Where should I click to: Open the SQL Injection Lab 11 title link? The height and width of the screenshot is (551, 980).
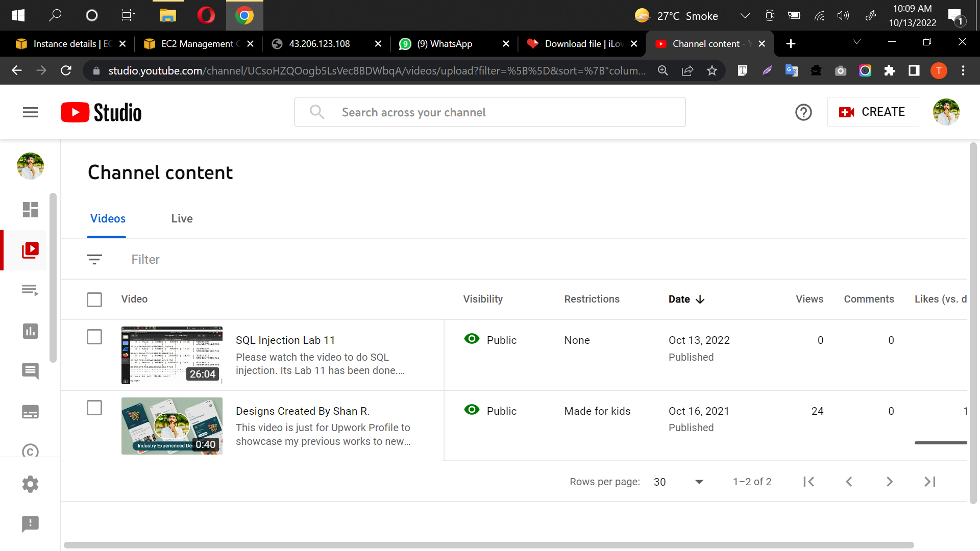[285, 340]
